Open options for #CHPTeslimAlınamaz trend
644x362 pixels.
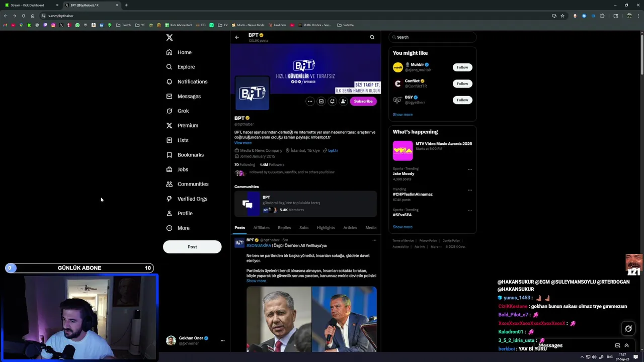[470, 190]
